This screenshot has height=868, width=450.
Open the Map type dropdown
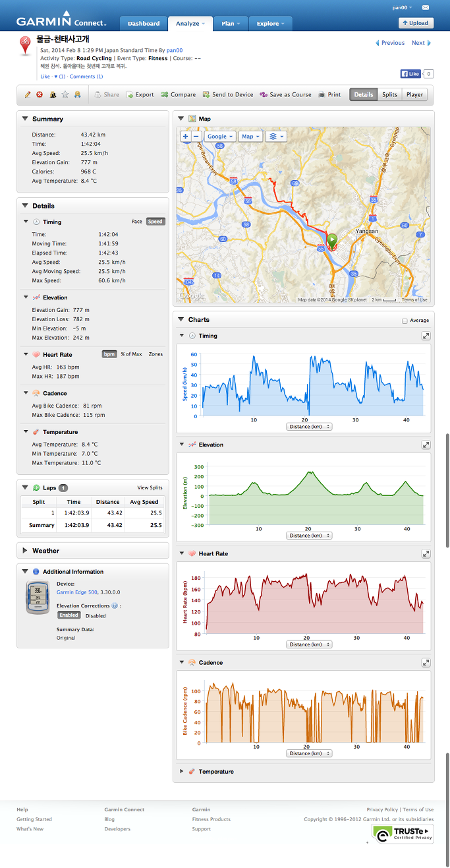click(x=250, y=137)
